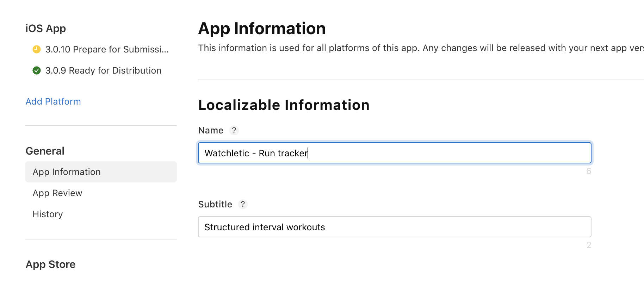This screenshot has height=281, width=644.
Task: Go to App Review in the sidebar
Action: pyautogui.click(x=57, y=193)
